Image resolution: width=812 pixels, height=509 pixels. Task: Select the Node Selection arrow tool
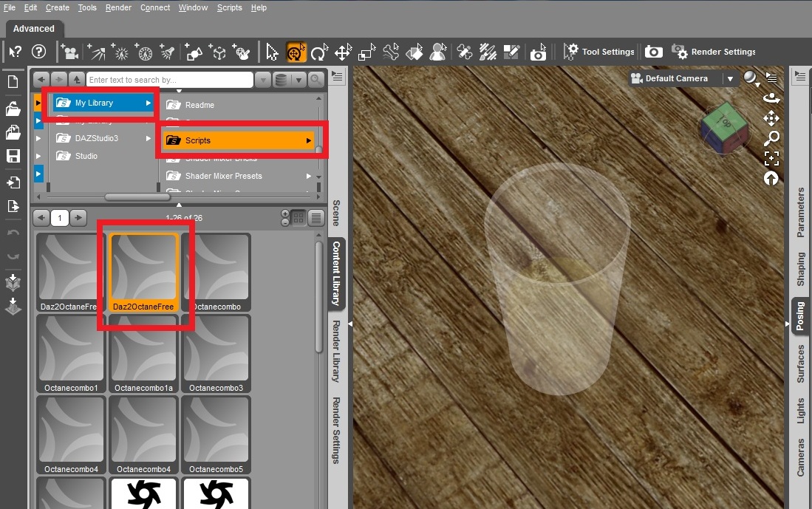point(272,52)
